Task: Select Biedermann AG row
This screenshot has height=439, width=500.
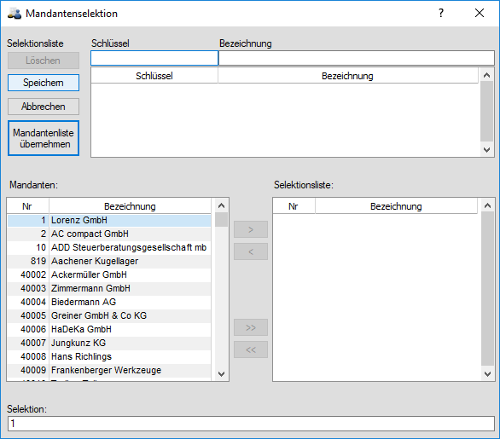Action: [x=109, y=302]
